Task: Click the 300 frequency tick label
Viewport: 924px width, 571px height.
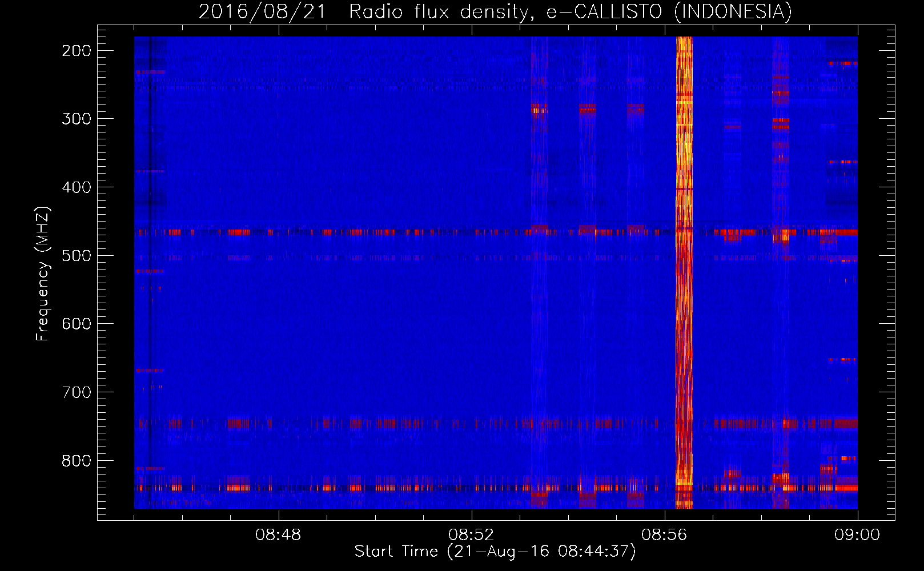Action: coord(77,119)
